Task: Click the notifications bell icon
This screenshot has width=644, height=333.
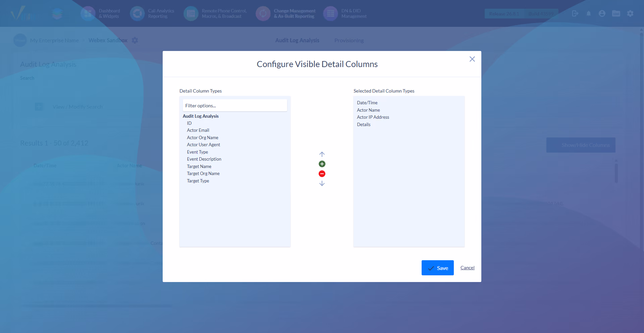Action: [589, 13]
